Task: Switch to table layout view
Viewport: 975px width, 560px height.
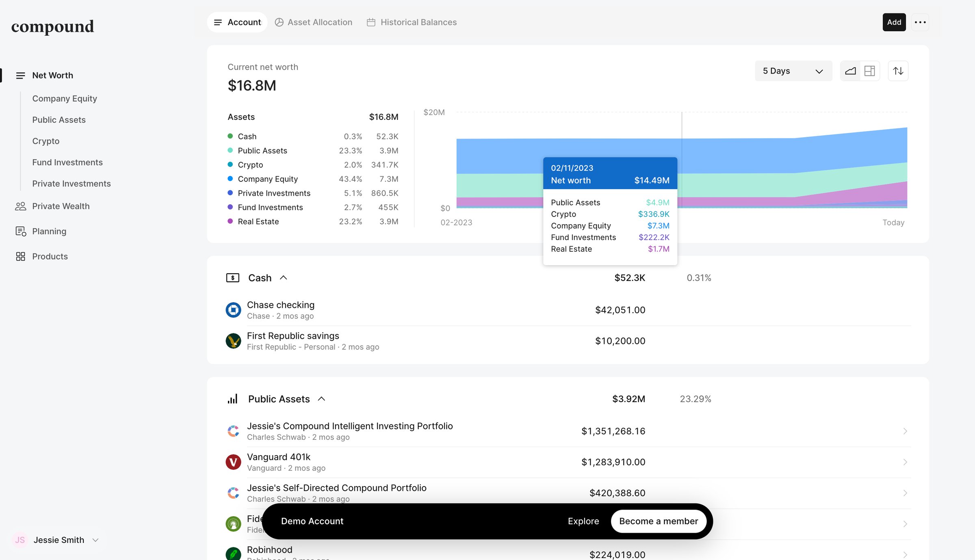Action: coord(870,71)
